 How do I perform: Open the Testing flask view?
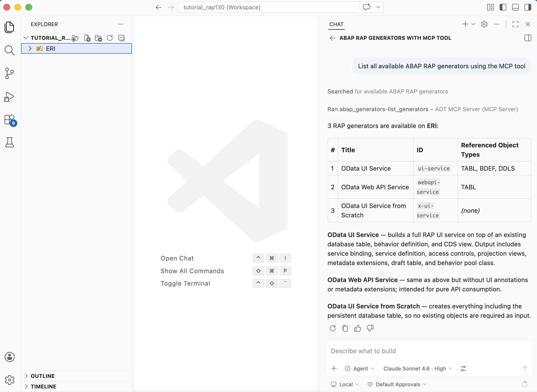(9, 142)
